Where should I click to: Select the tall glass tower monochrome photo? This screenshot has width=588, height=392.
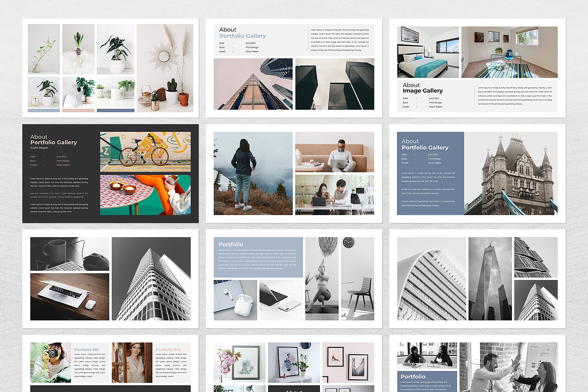pos(490,279)
